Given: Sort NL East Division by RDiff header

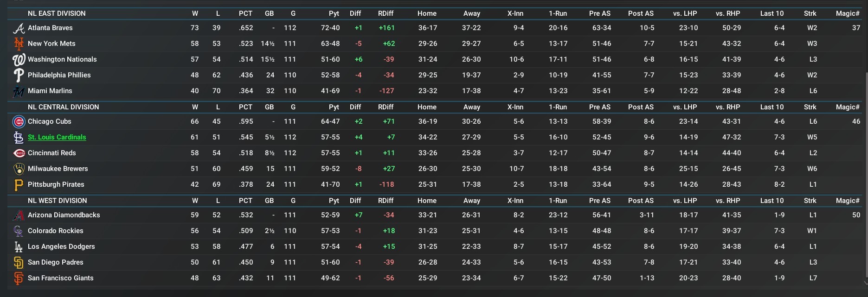Looking at the screenshot, I should tap(386, 13).
